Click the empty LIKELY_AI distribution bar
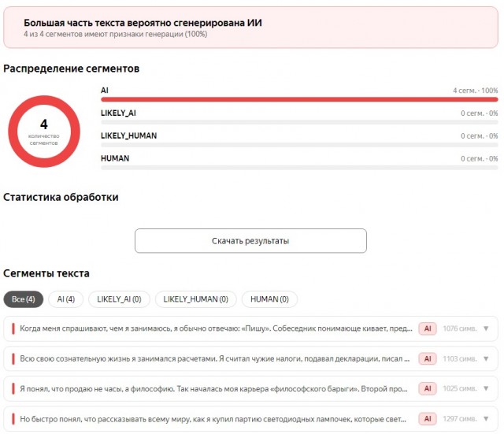Screen dimensions: 504x434 (x=299, y=122)
